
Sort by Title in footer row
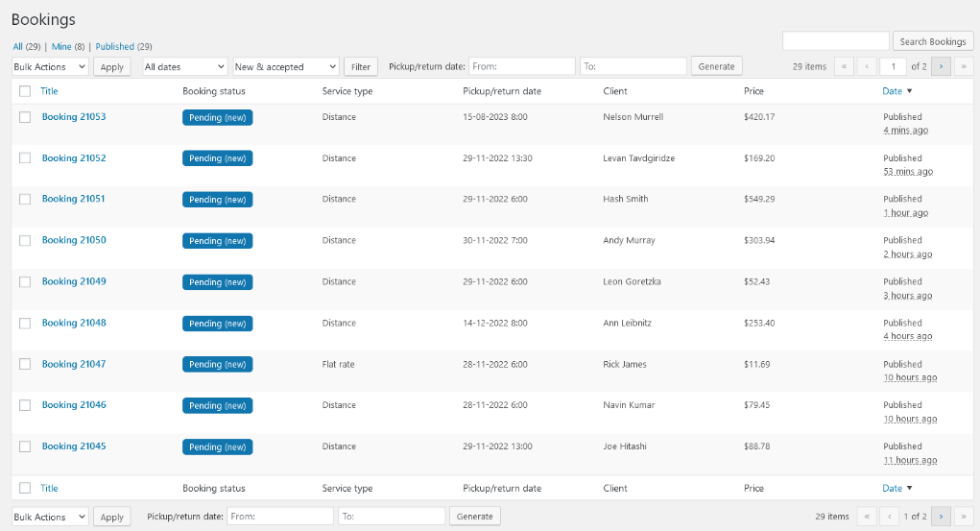(49, 488)
